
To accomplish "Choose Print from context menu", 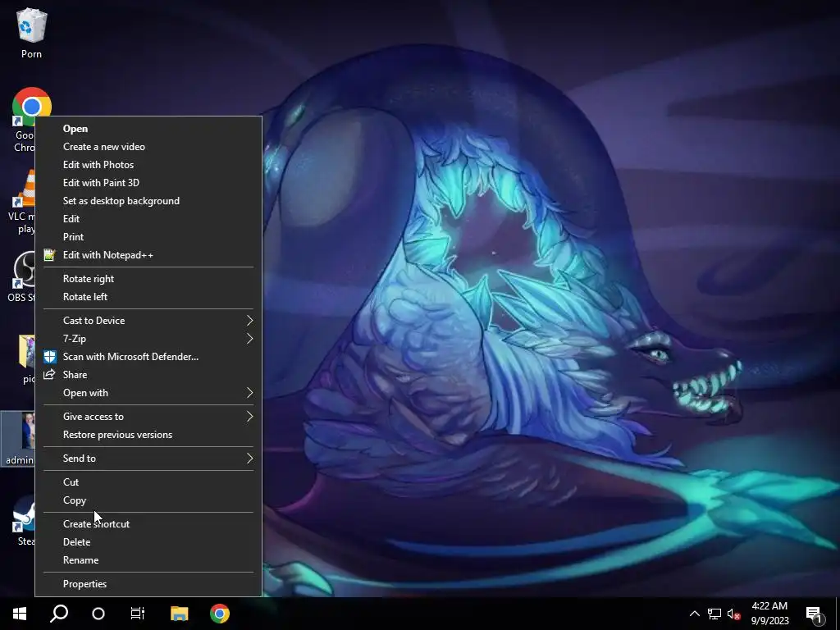I will (148, 237).
